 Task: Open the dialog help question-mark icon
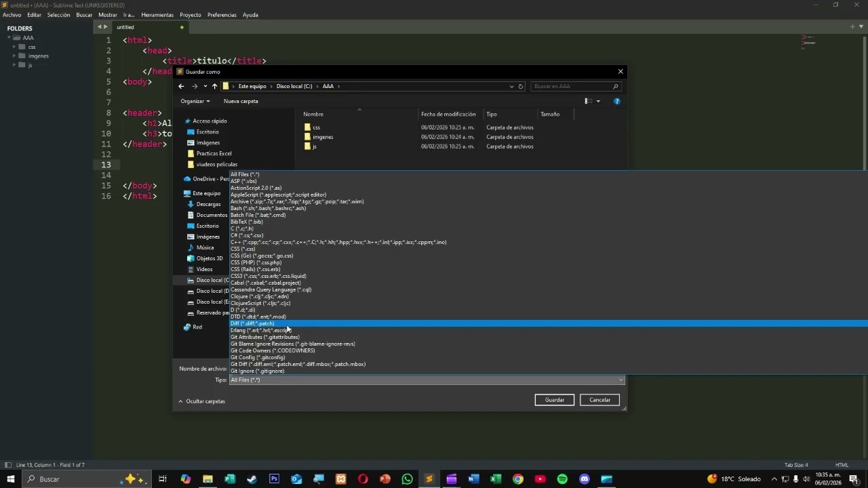click(x=616, y=101)
